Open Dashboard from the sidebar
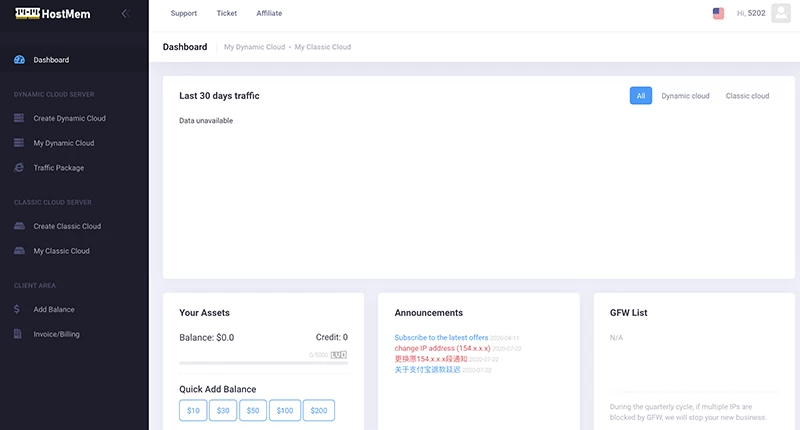This screenshot has height=430, width=800. [x=51, y=60]
